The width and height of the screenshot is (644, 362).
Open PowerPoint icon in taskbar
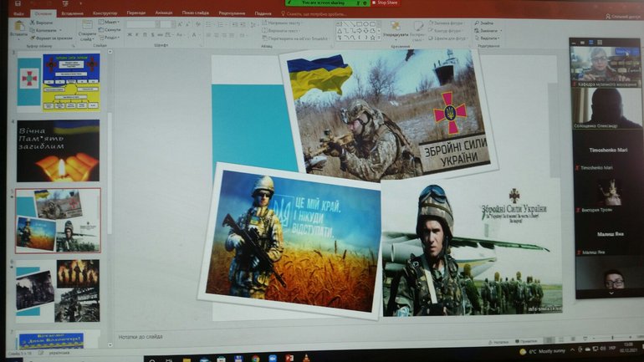pos(289,359)
